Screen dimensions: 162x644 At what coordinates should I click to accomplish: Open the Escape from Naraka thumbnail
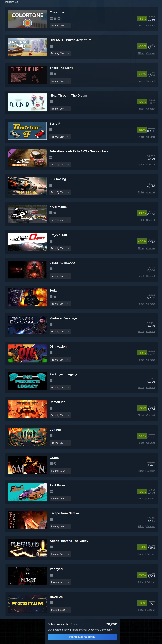[28, 520]
